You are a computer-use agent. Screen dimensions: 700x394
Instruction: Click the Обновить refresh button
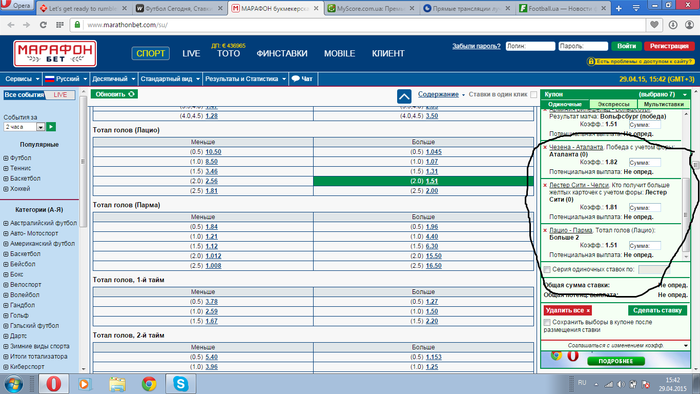point(114,94)
